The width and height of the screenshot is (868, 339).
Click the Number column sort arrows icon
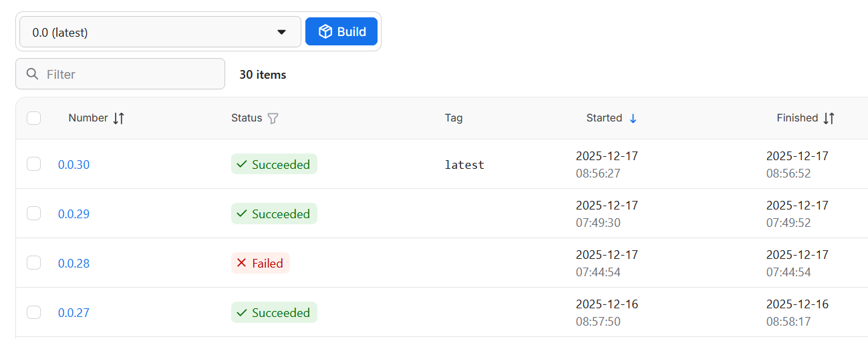118,118
